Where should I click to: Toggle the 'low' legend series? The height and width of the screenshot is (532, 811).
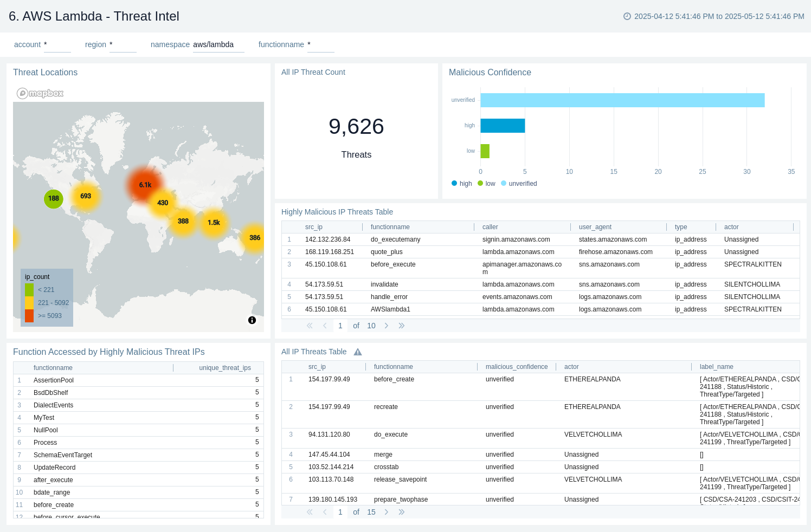tap(486, 184)
